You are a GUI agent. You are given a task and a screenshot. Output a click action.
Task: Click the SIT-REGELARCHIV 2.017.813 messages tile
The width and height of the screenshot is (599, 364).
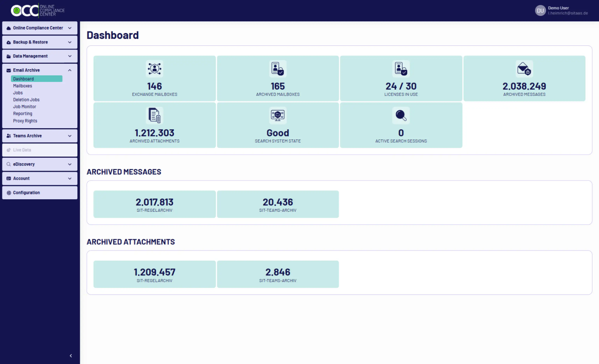[x=154, y=204]
